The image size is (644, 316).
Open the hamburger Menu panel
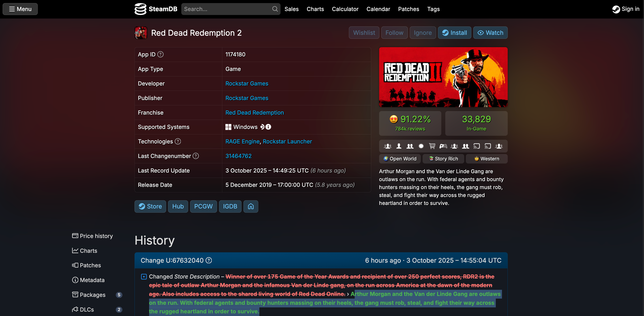pyautogui.click(x=20, y=9)
